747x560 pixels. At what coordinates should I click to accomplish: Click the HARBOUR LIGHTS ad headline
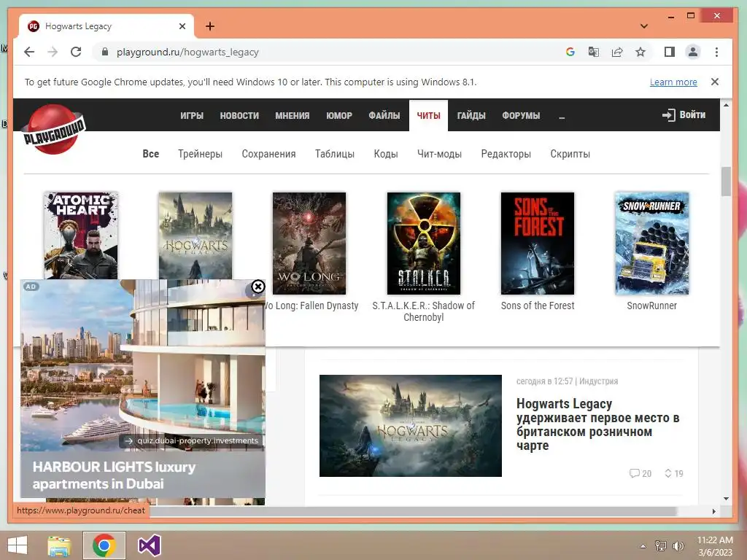pos(115,475)
